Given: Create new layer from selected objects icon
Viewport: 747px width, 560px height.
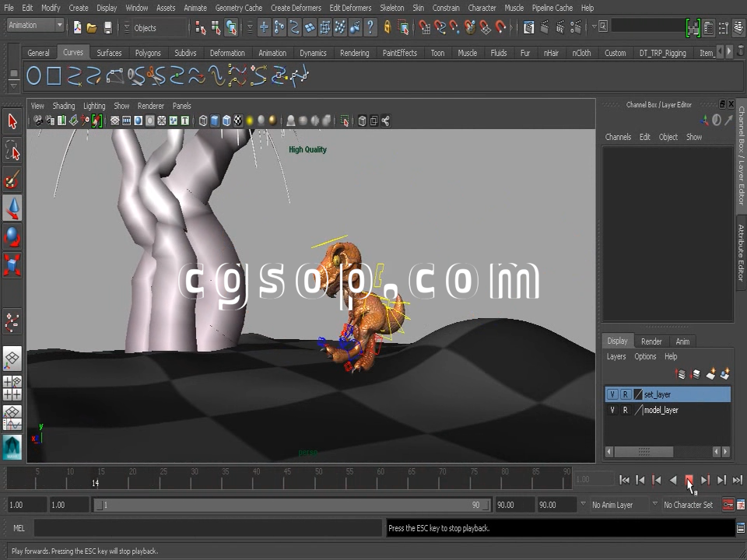Looking at the screenshot, I should pyautogui.click(x=725, y=375).
